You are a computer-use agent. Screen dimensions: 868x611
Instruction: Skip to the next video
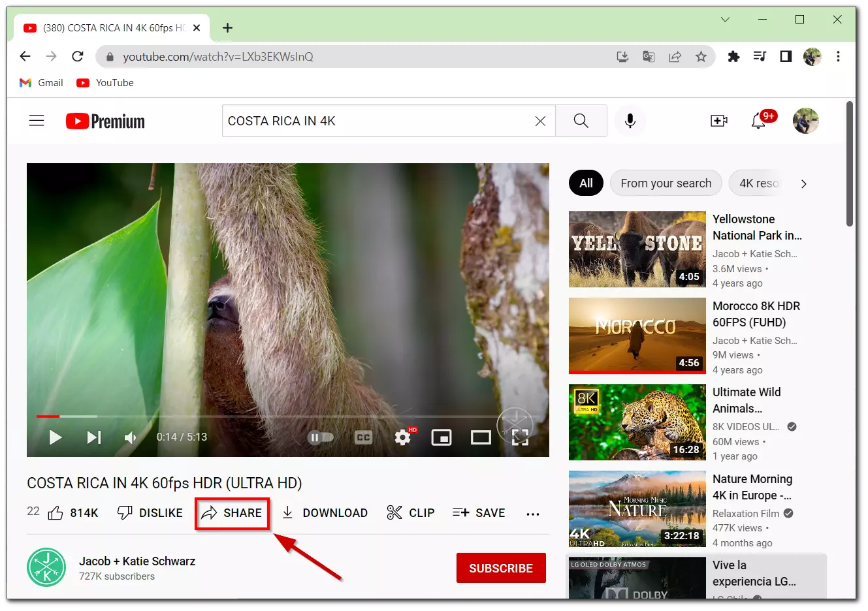(x=94, y=437)
